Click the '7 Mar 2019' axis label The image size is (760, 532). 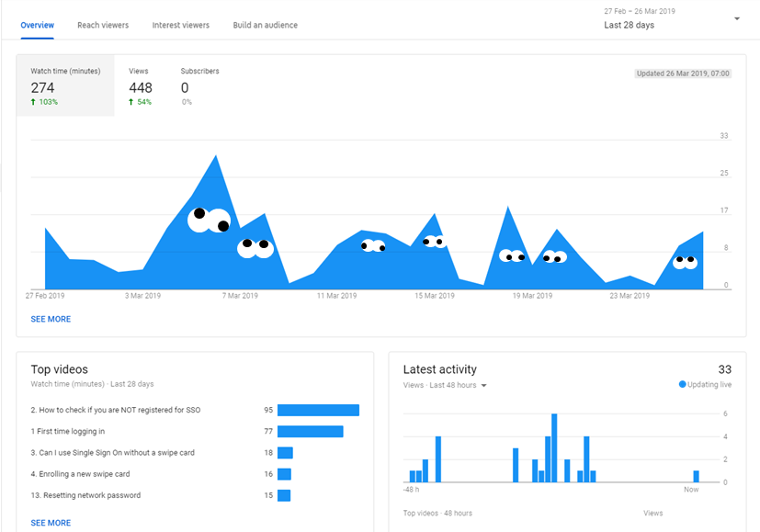point(240,296)
